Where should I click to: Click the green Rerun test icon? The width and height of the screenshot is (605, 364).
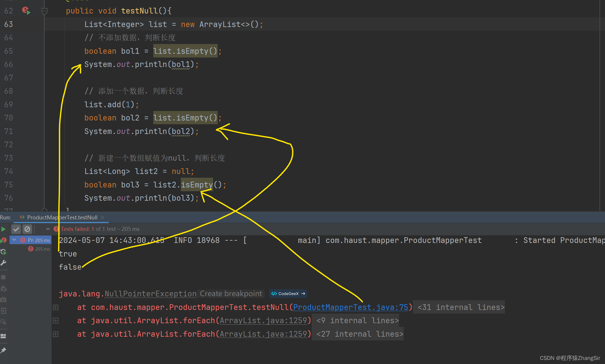[x=3, y=229]
